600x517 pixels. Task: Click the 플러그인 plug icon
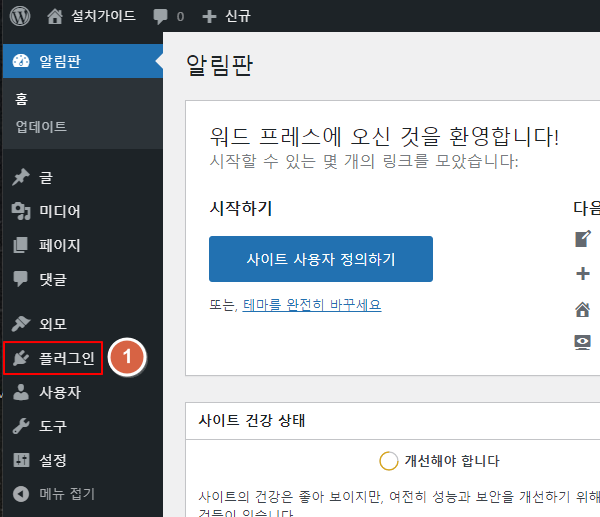(x=21, y=358)
